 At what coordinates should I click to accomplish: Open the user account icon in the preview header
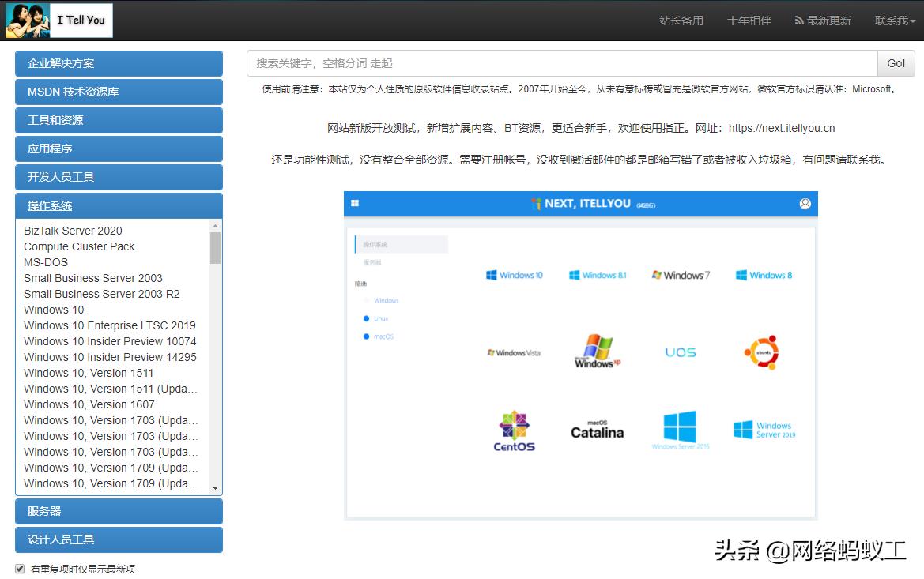tap(805, 203)
